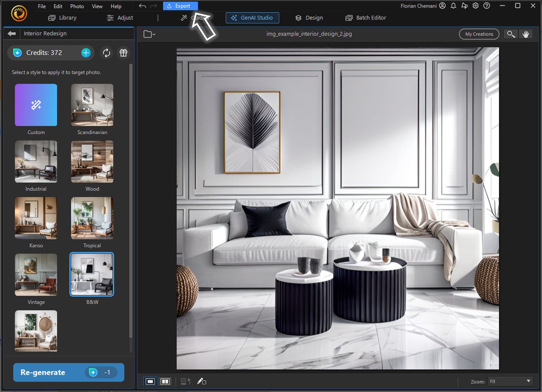
Task: Switch to the Design tab
Action: tap(308, 18)
